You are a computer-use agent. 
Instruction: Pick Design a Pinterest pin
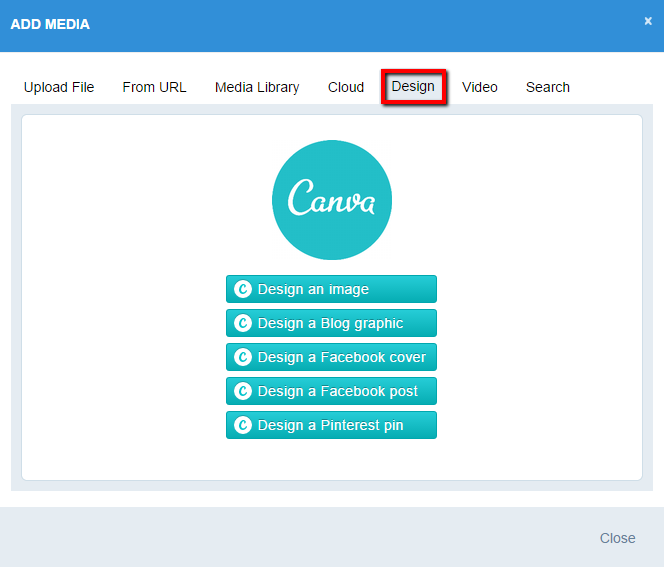click(x=331, y=425)
